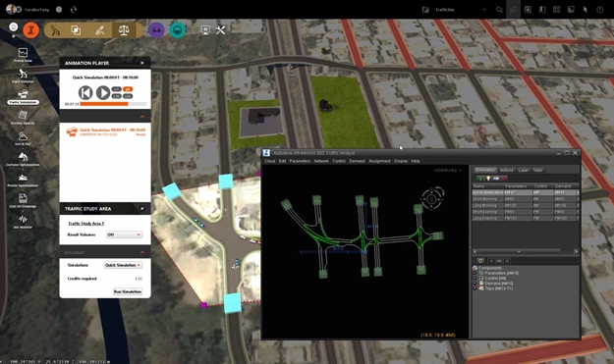Click the scales analyze icon in toolbar
Viewport: 614px width, 364px height.
click(x=124, y=30)
